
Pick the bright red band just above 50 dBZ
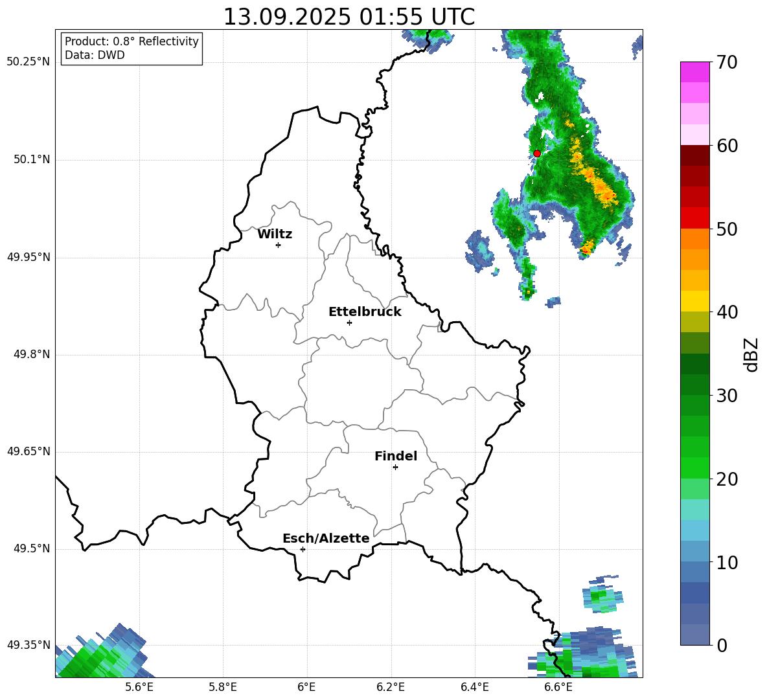click(x=694, y=218)
